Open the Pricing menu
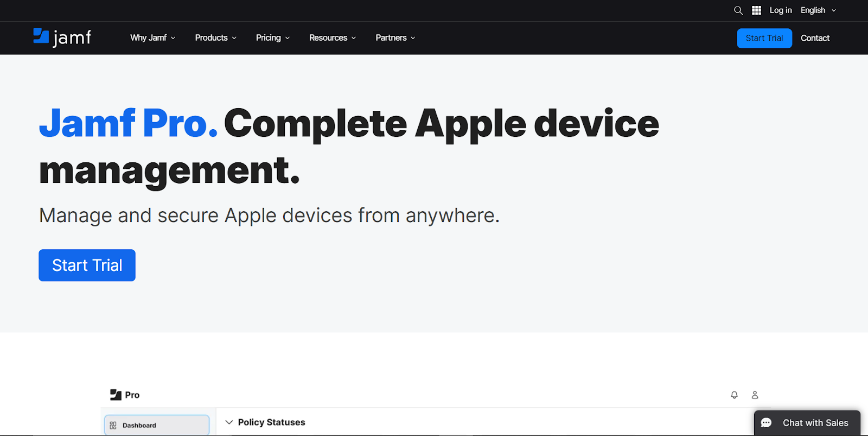 [272, 37]
